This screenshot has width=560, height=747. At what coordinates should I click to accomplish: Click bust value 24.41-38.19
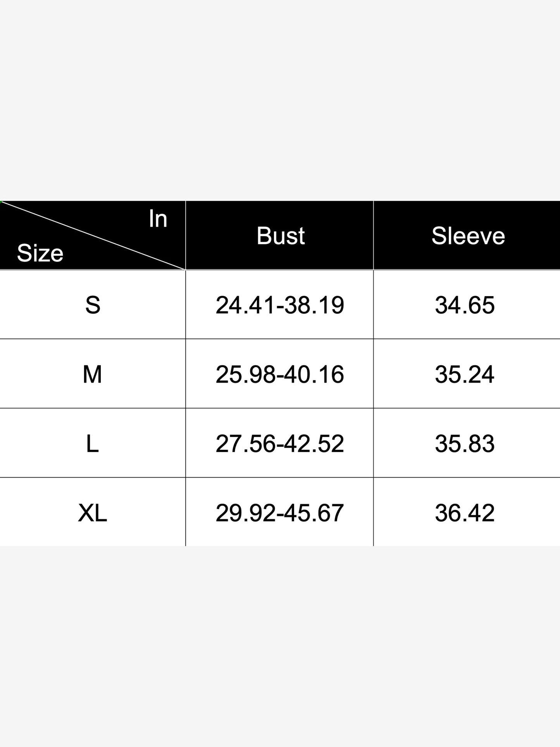[x=279, y=305]
